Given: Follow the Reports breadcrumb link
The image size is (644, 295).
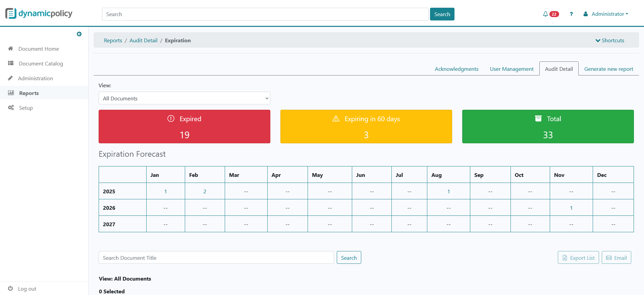Looking at the screenshot, I should click(x=113, y=40).
